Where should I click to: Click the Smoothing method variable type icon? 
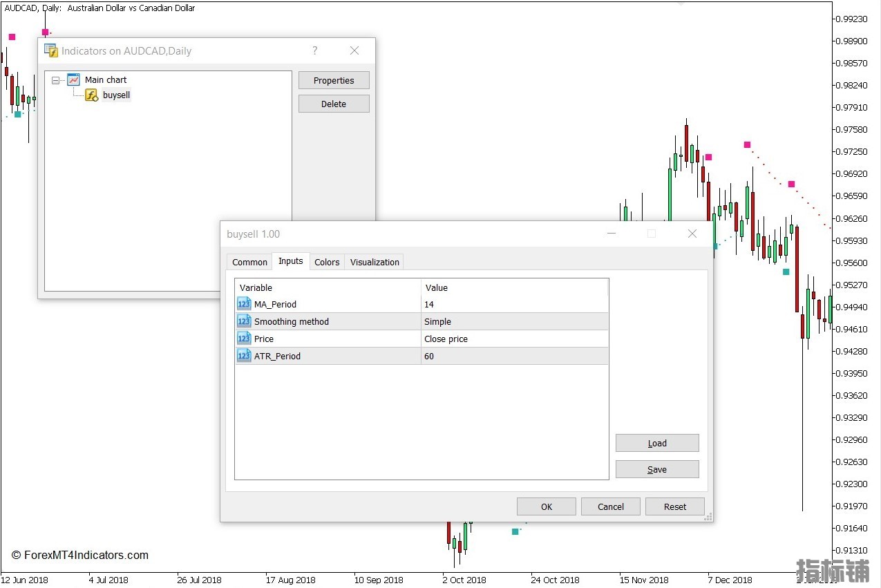click(x=244, y=321)
